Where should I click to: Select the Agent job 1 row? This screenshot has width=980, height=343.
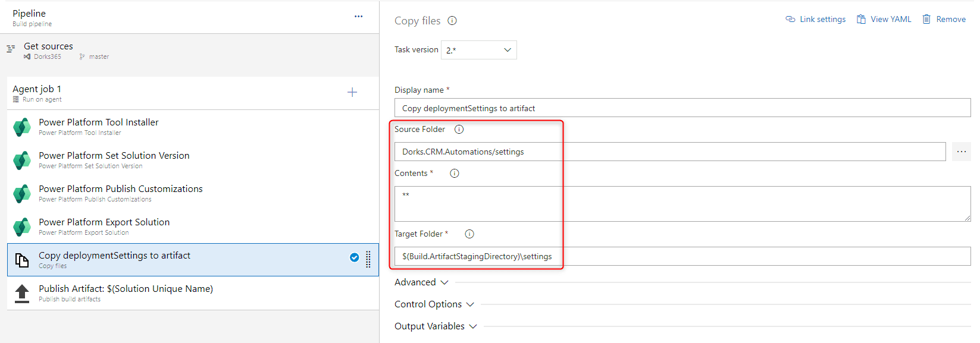[x=193, y=93]
